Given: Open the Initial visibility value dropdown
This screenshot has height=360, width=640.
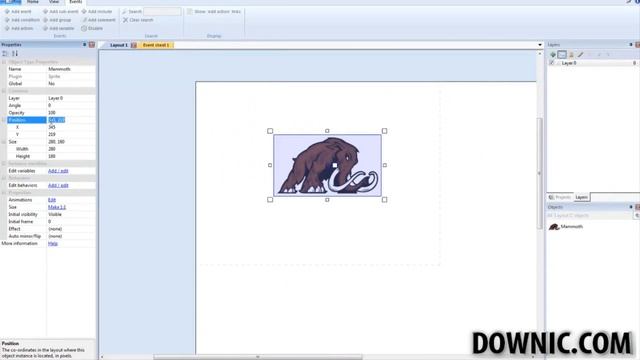Looking at the screenshot, I should (71, 214).
